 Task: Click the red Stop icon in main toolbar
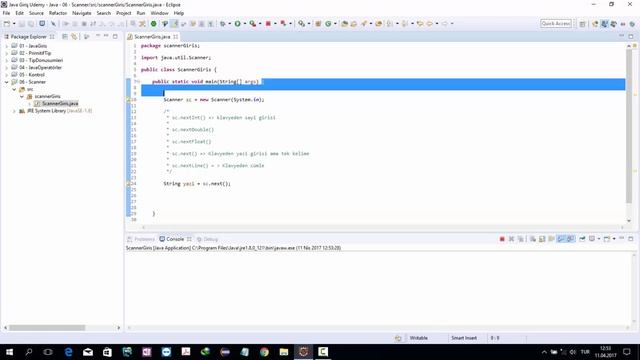268,24
